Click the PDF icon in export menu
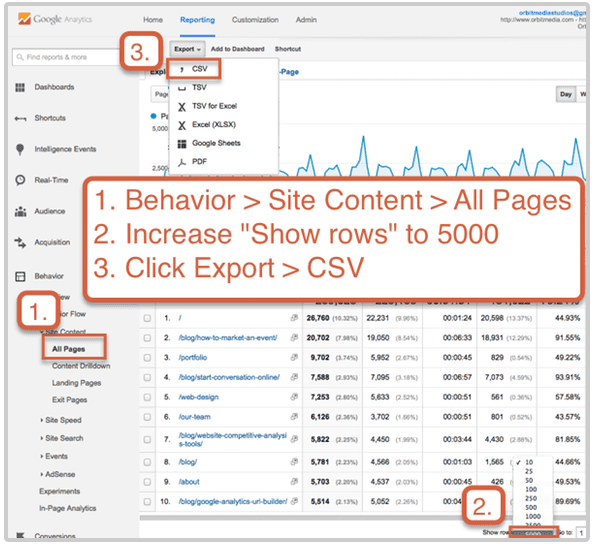596x549 pixels. pos(182,162)
